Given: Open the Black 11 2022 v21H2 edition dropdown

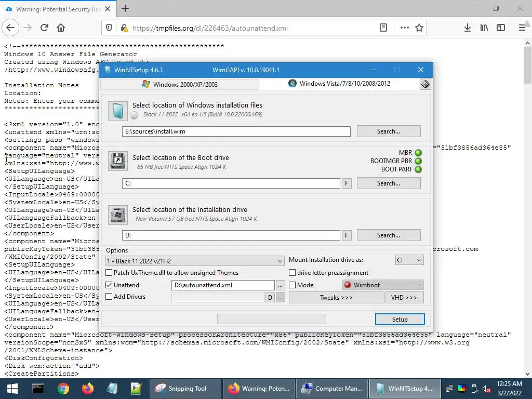Looking at the screenshot, I should click(x=195, y=261).
